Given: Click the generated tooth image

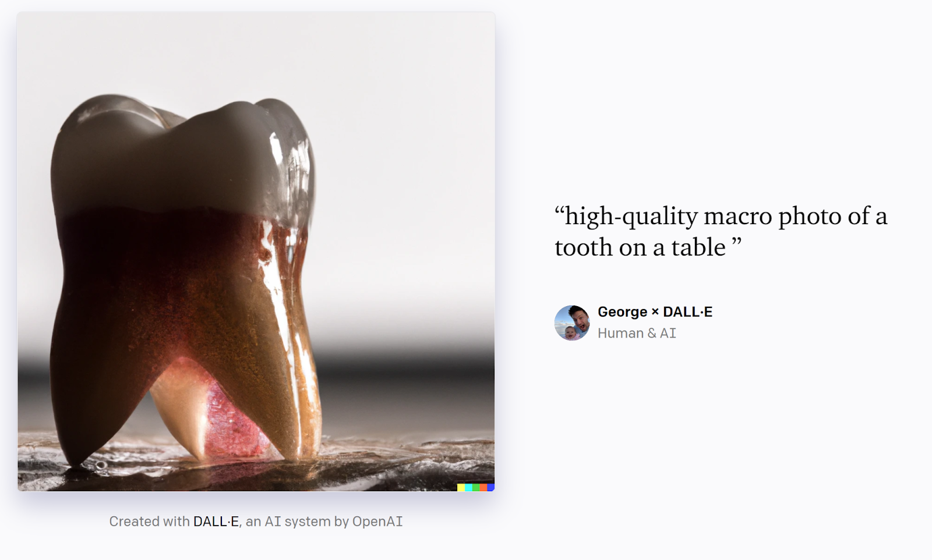Looking at the screenshot, I should [256, 251].
